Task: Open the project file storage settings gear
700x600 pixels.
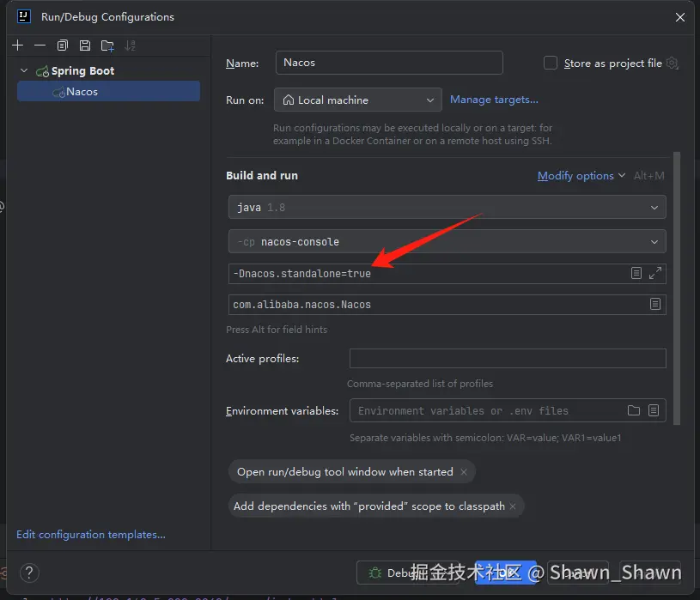Action: coord(673,64)
